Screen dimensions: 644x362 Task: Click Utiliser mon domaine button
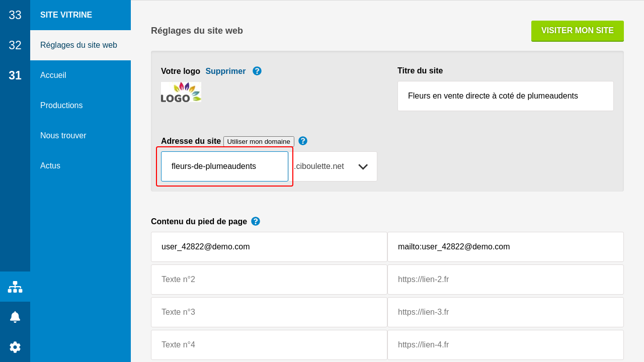click(259, 141)
